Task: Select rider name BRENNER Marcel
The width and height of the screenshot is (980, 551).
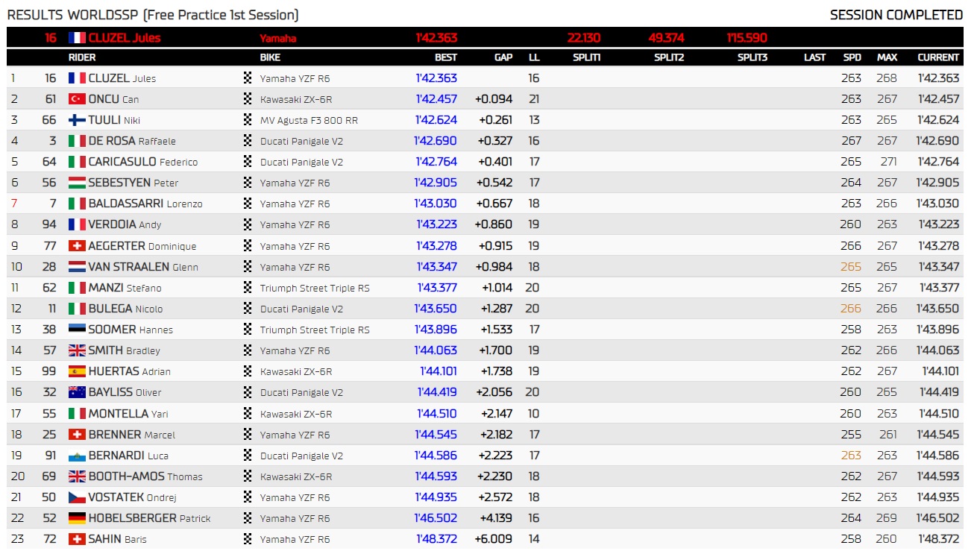Action: (x=132, y=434)
